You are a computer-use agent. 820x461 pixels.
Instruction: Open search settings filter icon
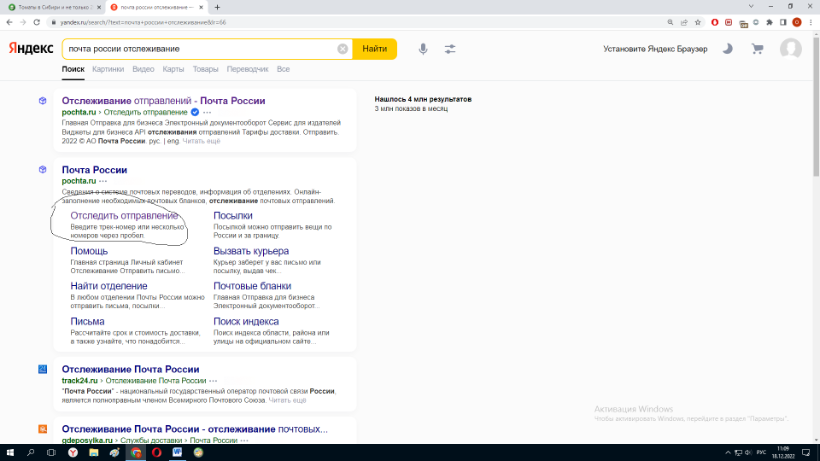[450, 48]
